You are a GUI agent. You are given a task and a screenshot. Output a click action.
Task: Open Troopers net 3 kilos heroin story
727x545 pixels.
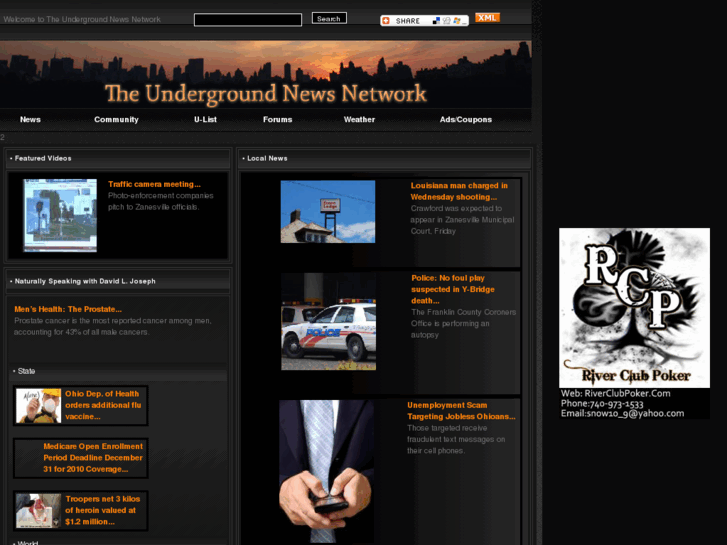point(102,510)
